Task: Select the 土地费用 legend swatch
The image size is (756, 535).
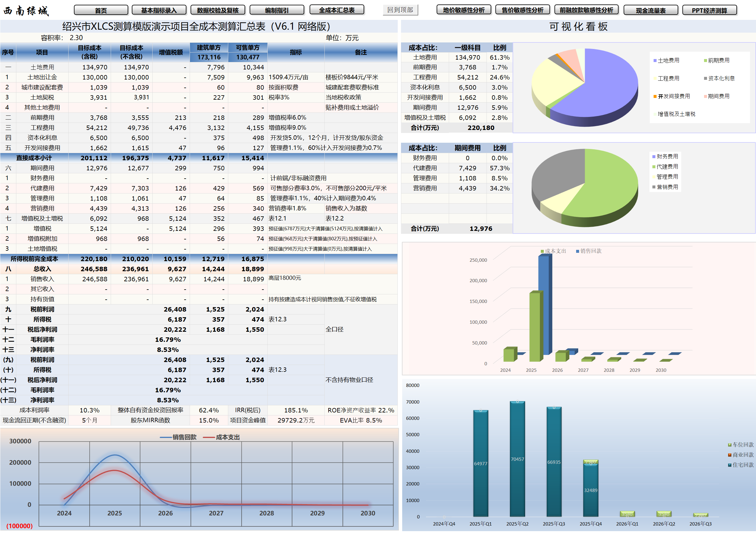Action: click(655, 61)
